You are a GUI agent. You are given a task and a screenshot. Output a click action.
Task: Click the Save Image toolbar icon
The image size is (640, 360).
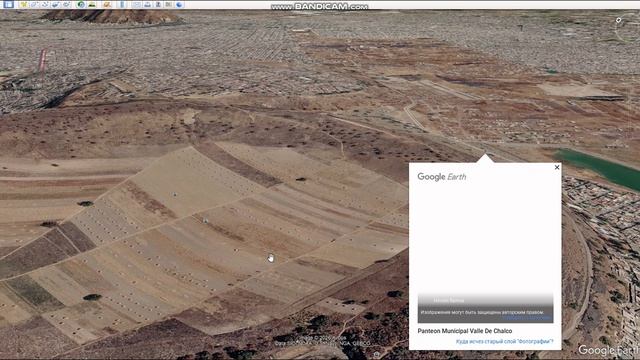pyautogui.click(x=158, y=4)
